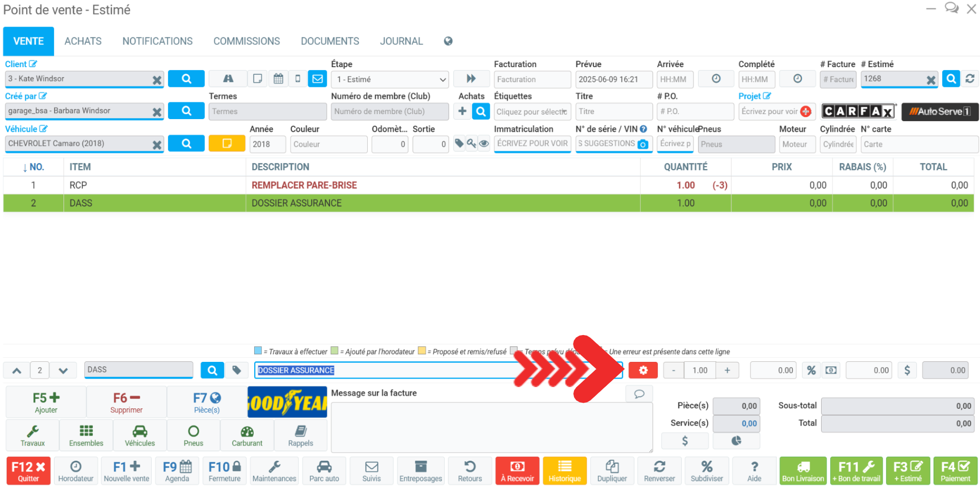This screenshot has width=980, height=487.
Task: Click the F12 Quitter button
Action: click(28, 471)
